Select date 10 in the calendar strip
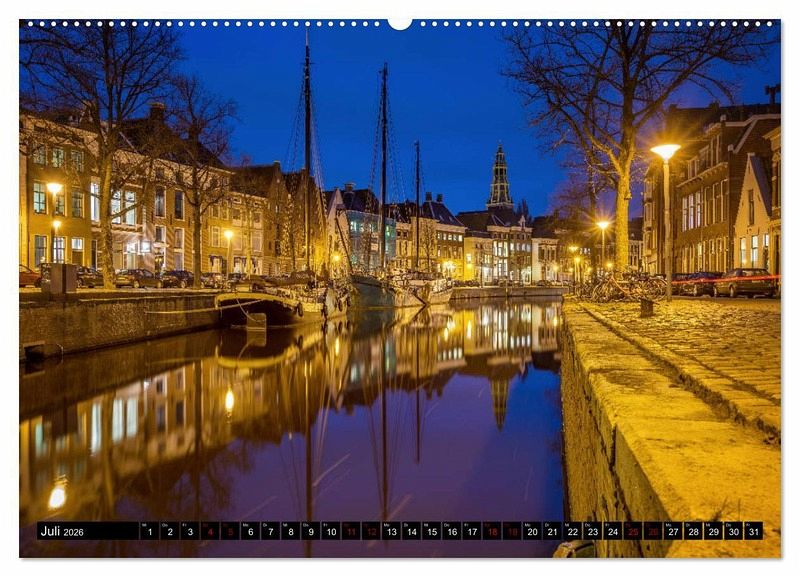Screen dimensions: 800x577 tap(331, 531)
